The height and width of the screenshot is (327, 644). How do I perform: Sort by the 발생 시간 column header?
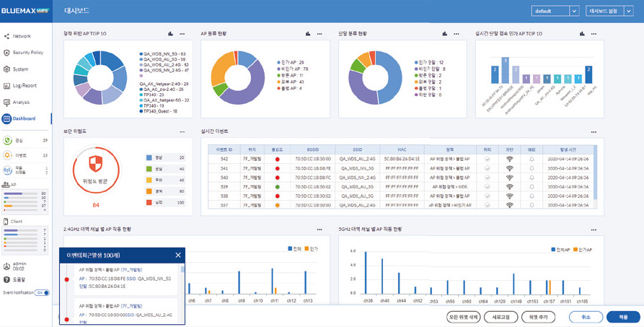tap(568, 149)
